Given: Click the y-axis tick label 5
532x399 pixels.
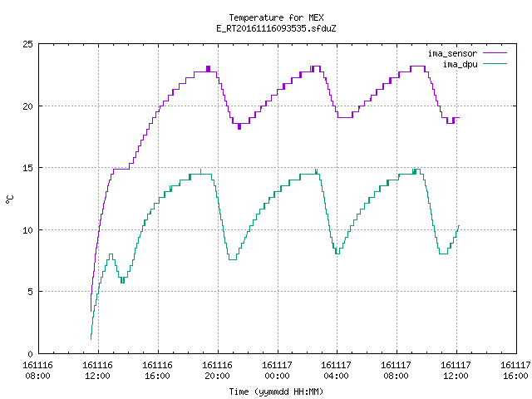Looking at the screenshot, I should click(x=30, y=292).
